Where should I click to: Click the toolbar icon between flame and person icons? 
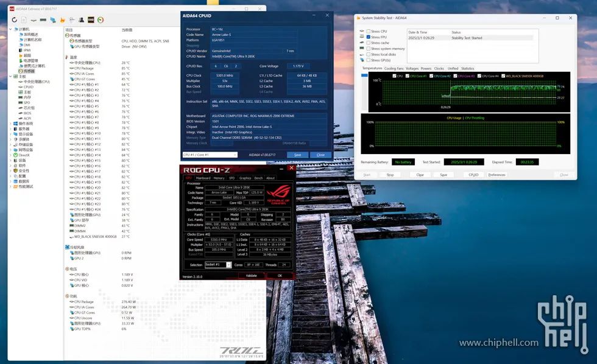click(x=72, y=19)
